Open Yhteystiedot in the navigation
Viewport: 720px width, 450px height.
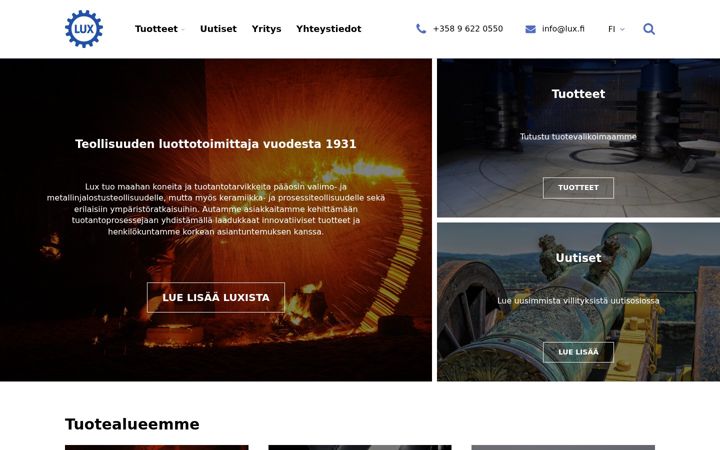click(x=329, y=29)
